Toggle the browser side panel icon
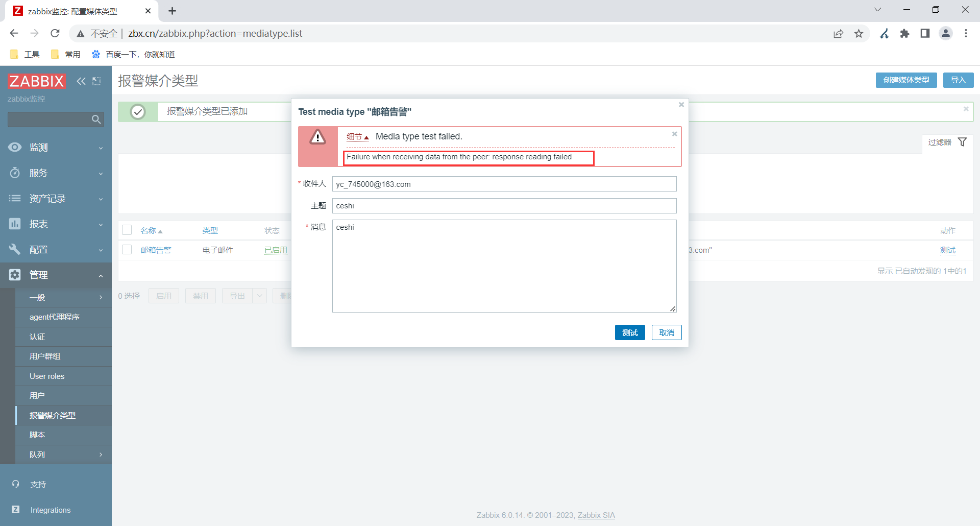 coord(925,34)
